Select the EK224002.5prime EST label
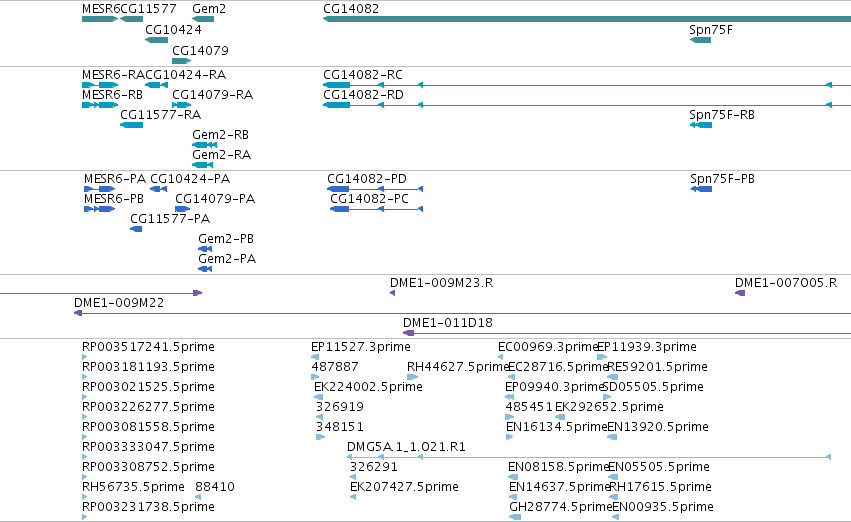 368,387
